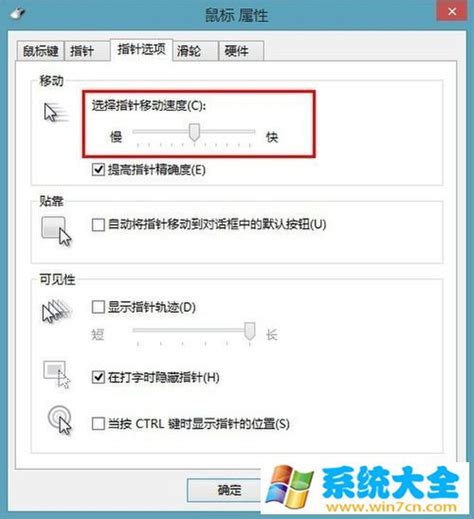
Task: Enable 显示指针轨迹 checkbox
Action: coord(98,307)
